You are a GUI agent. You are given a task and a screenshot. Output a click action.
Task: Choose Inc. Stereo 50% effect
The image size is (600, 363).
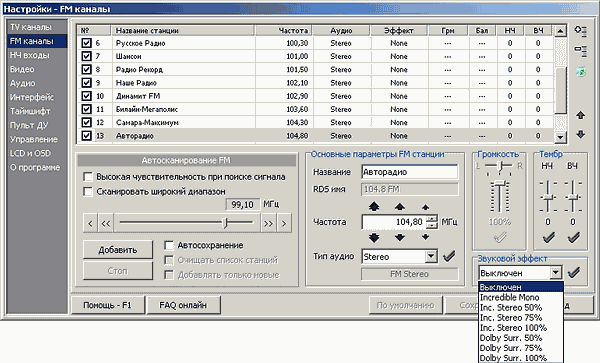pyautogui.click(x=521, y=308)
